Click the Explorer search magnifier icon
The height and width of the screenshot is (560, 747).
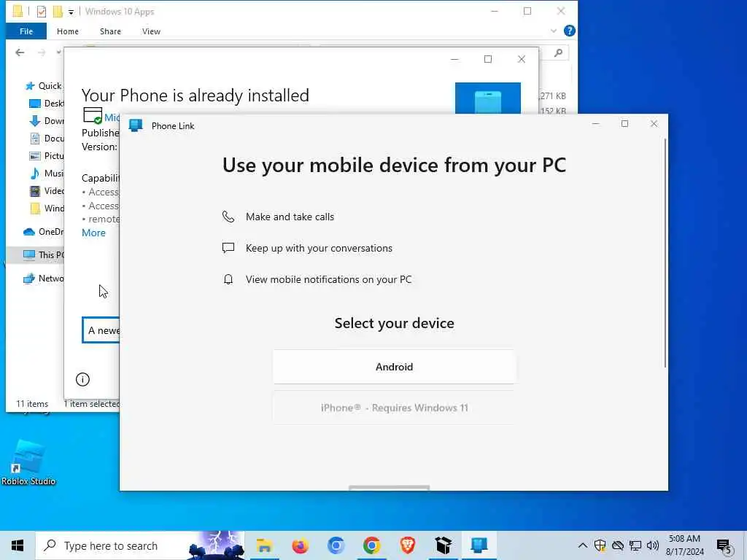[558, 52]
